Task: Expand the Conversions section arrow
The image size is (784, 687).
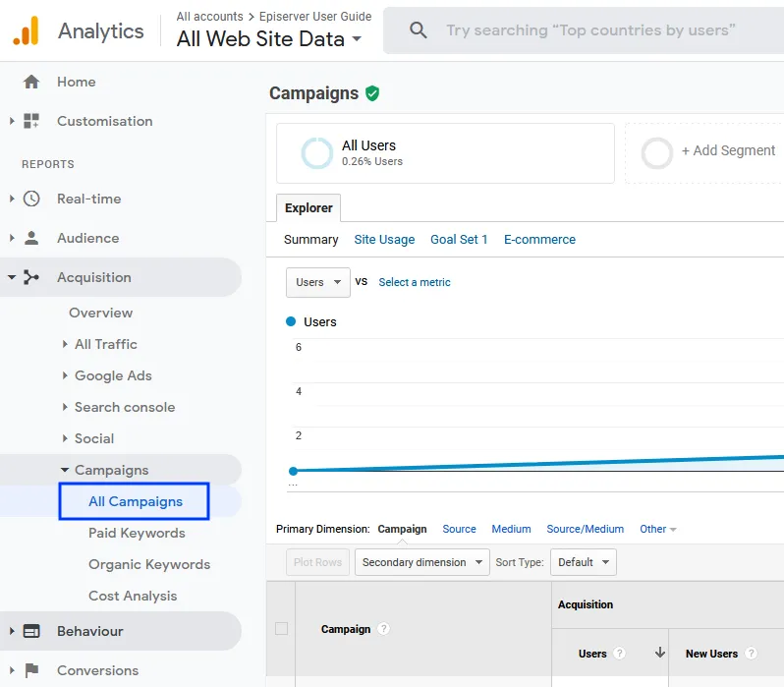Action: pyautogui.click(x=12, y=670)
